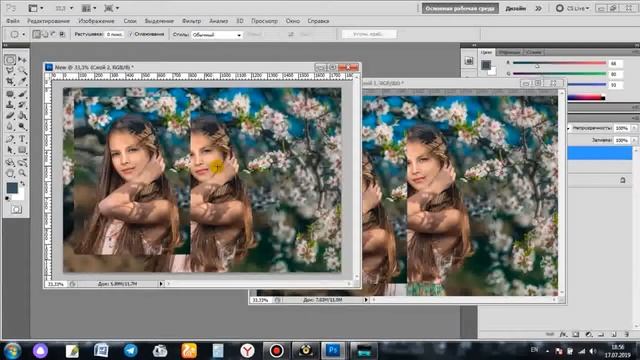The height and width of the screenshot is (360, 640).
Task: Open the Выделение menu
Action: (x=159, y=21)
